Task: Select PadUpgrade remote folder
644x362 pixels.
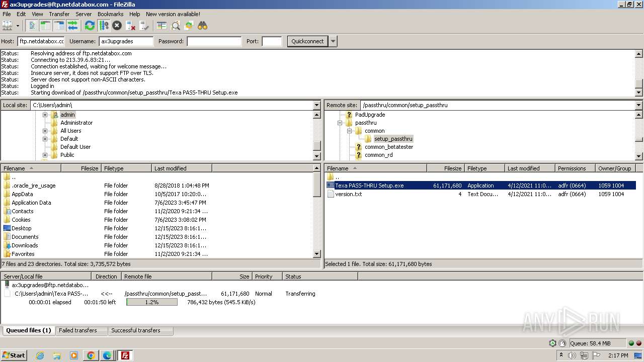Action: [370, 115]
